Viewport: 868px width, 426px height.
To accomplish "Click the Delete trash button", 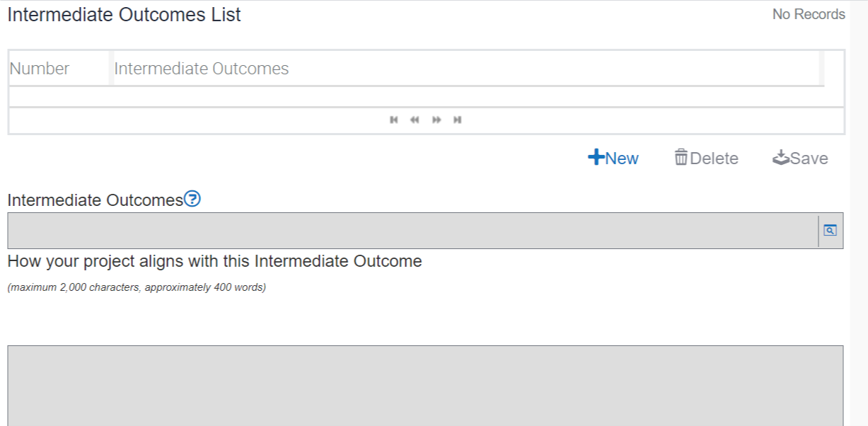I will point(706,158).
